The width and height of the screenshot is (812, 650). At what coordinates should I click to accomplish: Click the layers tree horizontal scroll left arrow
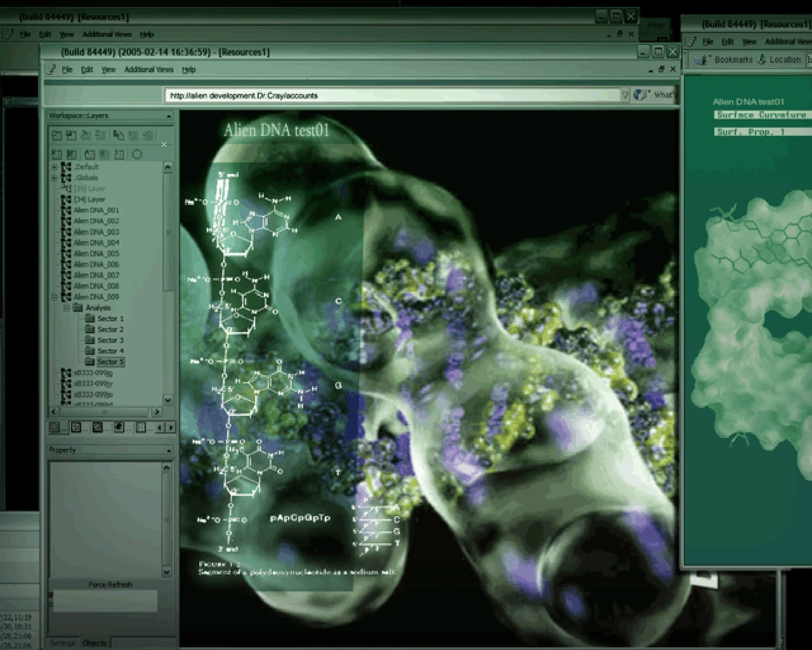(x=53, y=412)
